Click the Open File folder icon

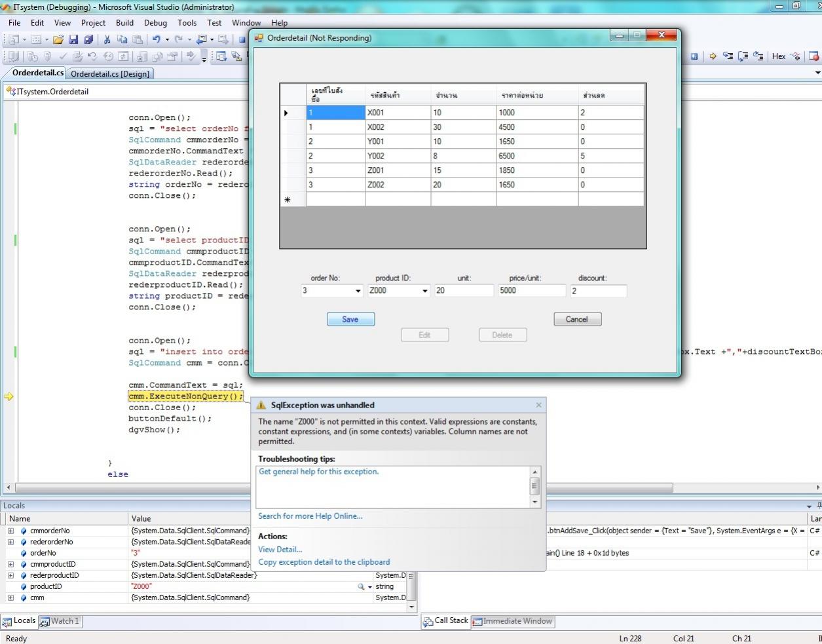pos(58,40)
